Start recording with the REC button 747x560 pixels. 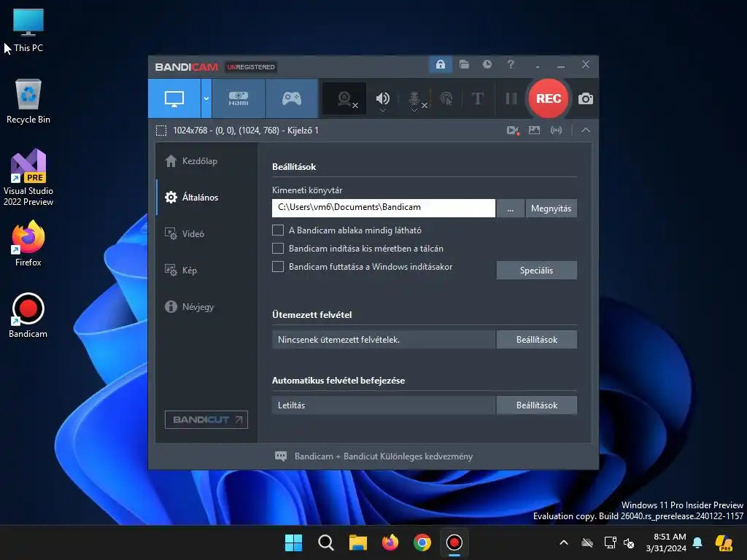549,98
